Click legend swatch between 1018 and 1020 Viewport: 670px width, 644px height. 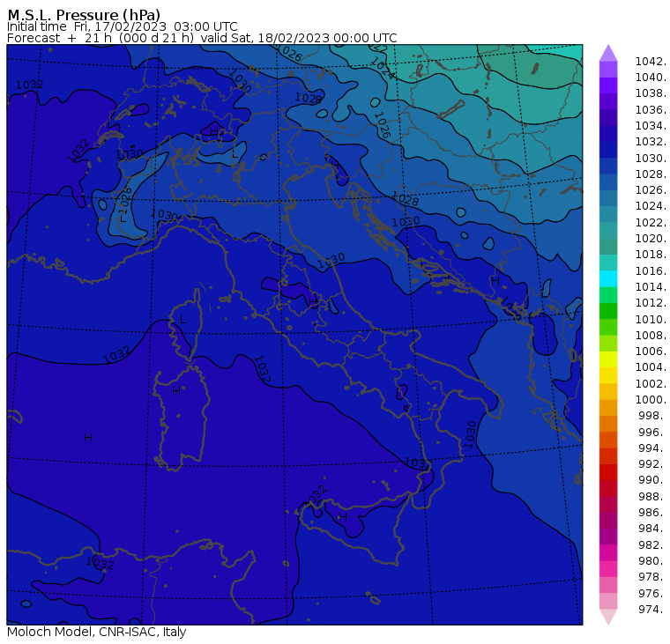(608, 247)
